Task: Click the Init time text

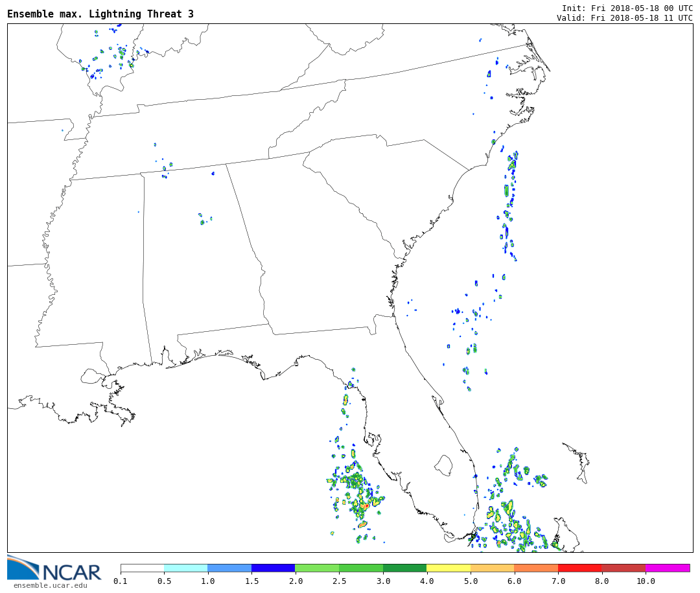Action: [627, 8]
